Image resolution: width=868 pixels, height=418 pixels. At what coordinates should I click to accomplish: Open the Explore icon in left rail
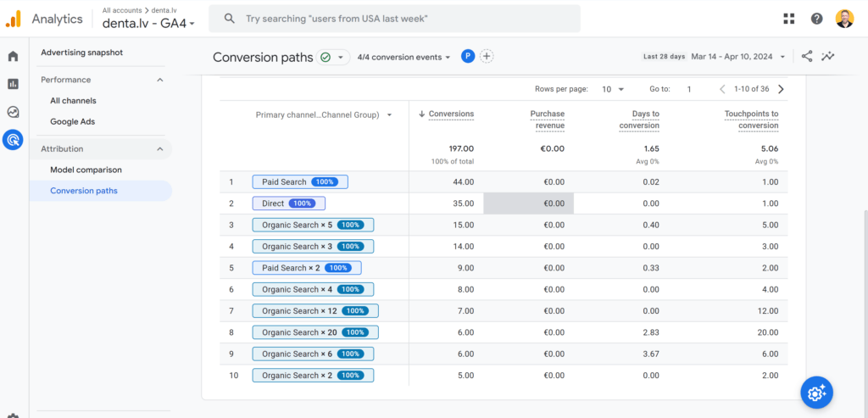[x=13, y=112]
